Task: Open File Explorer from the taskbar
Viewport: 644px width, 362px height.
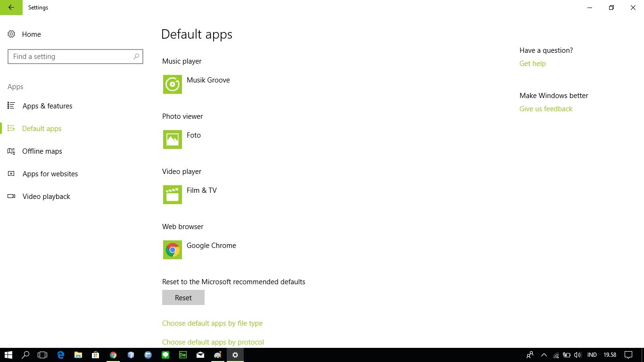Action: (x=78, y=355)
